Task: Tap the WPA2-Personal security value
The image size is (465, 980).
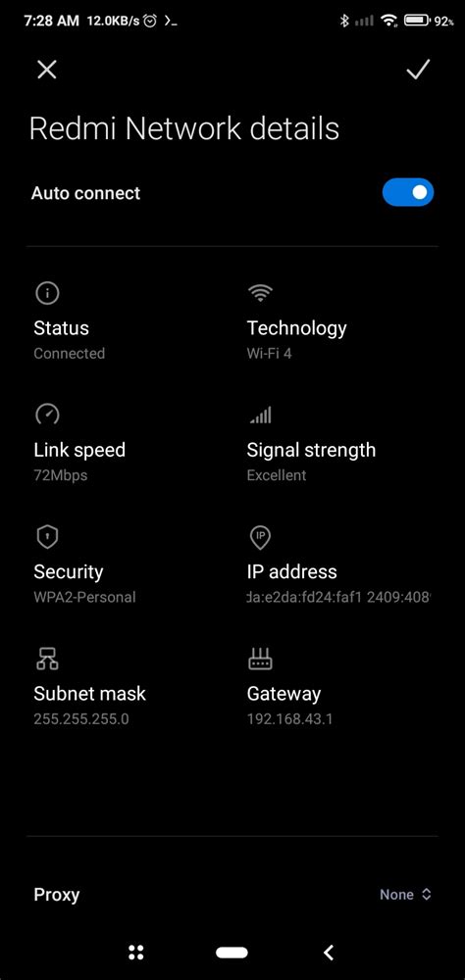Action: [x=84, y=597]
